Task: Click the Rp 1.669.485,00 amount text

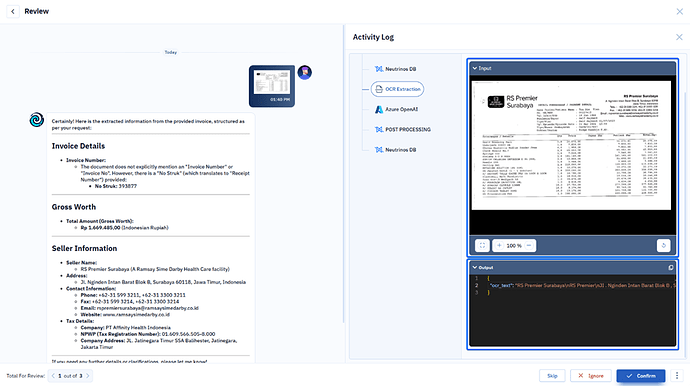Action: click(100, 228)
